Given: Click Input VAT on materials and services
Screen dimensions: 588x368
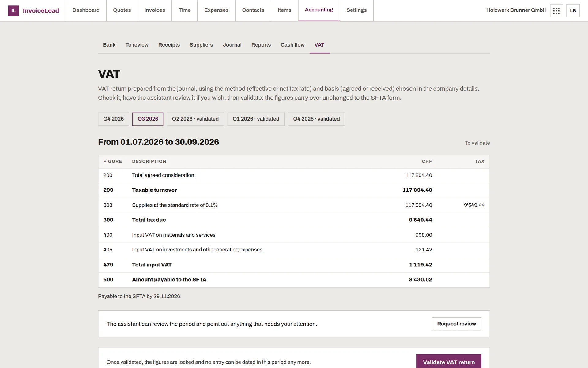Looking at the screenshot, I should coord(174,235).
